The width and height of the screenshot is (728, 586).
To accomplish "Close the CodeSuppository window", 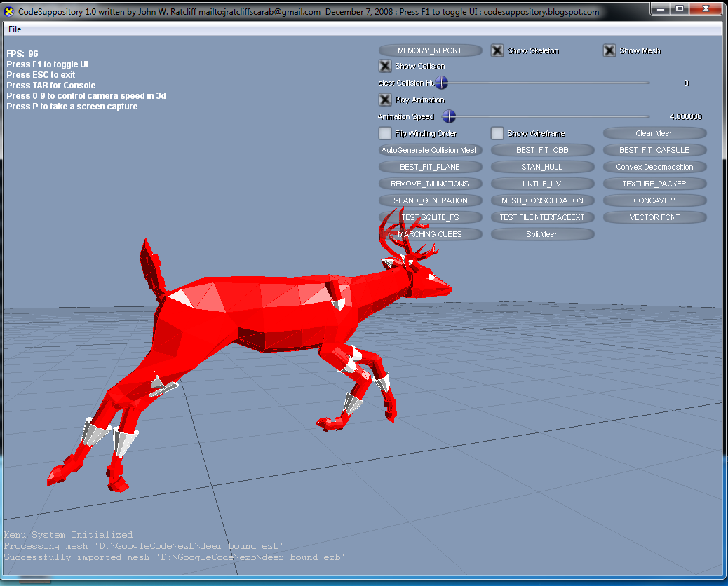I will pos(706,9).
